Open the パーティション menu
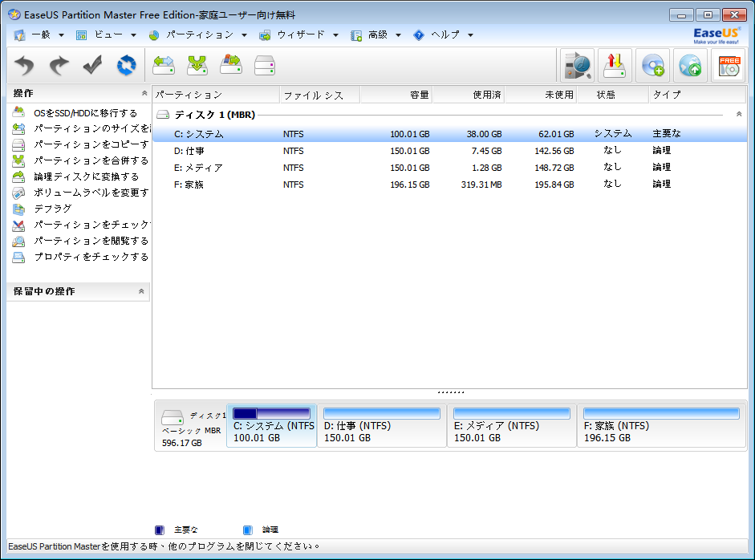 (200, 34)
